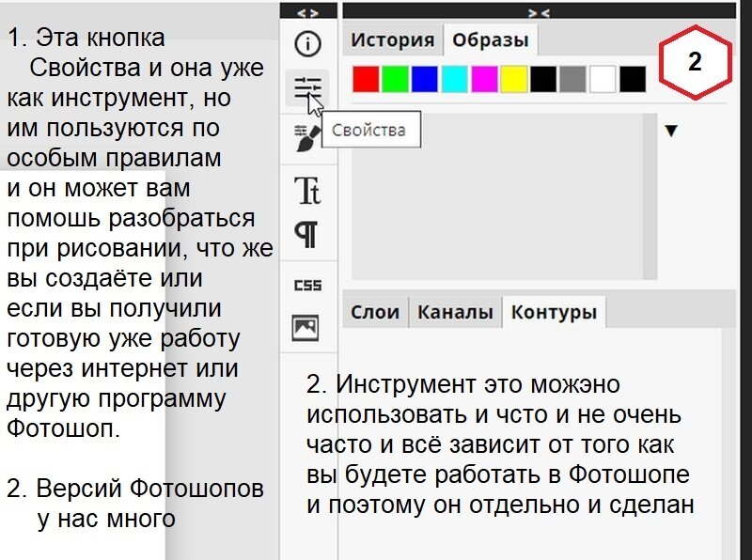
Task: Expand the narrow icon column with <> arrows
Action: (x=308, y=13)
